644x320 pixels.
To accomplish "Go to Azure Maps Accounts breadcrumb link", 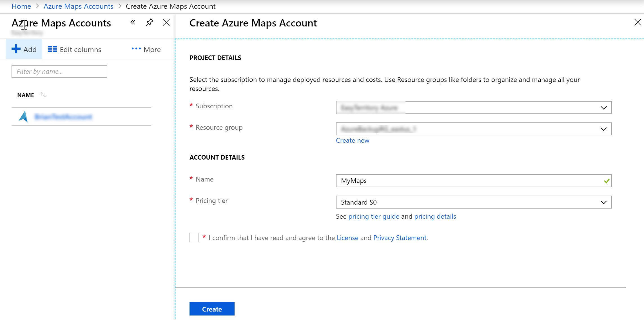I will (79, 6).
